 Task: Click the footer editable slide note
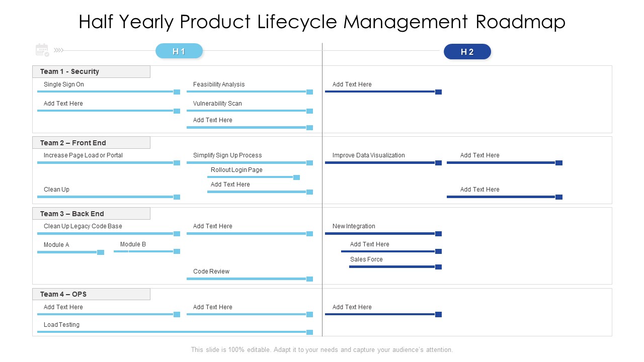[322, 350]
